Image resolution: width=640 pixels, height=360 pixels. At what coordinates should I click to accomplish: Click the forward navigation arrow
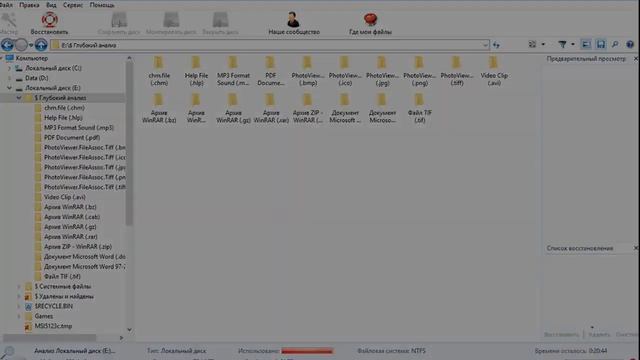pyautogui.click(x=21, y=45)
